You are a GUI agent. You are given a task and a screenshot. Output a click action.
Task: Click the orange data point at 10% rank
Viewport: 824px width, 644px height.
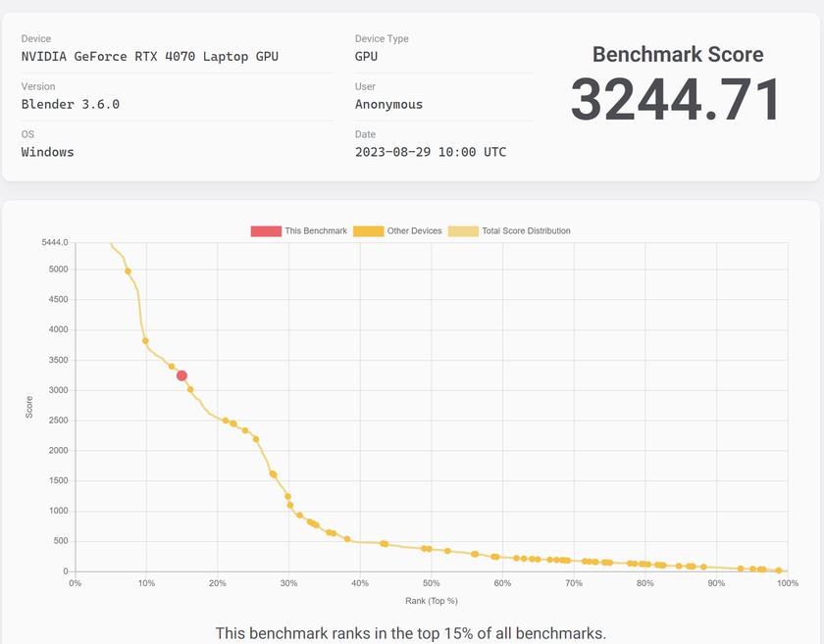(145, 341)
